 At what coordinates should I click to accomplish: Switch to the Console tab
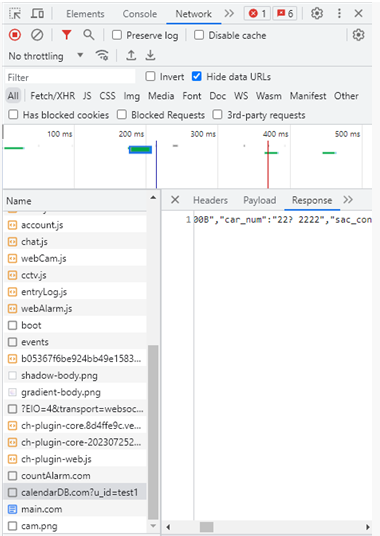(140, 14)
